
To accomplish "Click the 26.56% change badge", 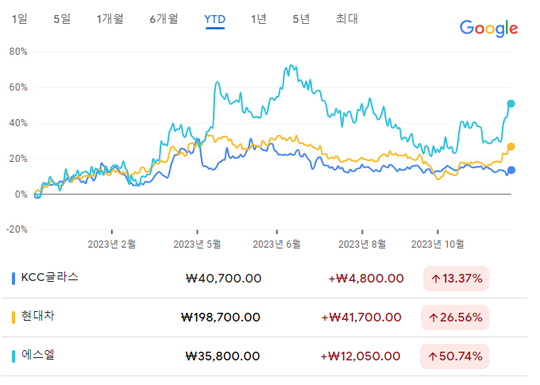I will pos(455,318).
